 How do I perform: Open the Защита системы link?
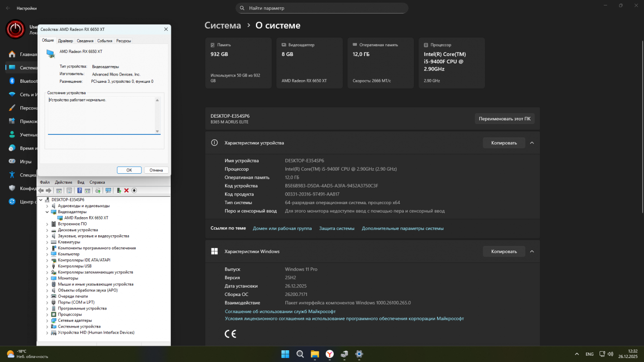click(336, 228)
